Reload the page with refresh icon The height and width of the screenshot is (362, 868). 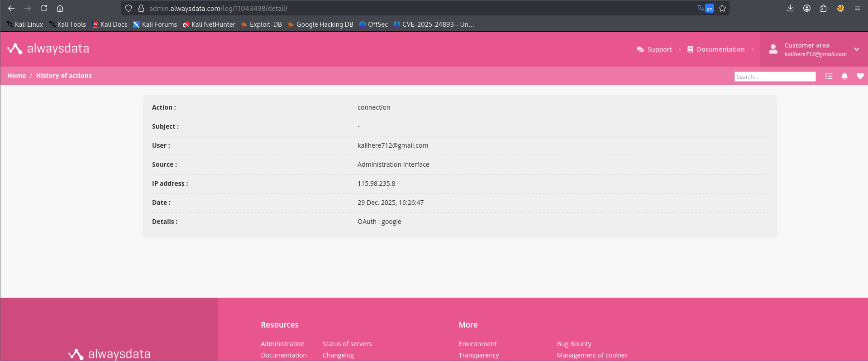pos(44,8)
